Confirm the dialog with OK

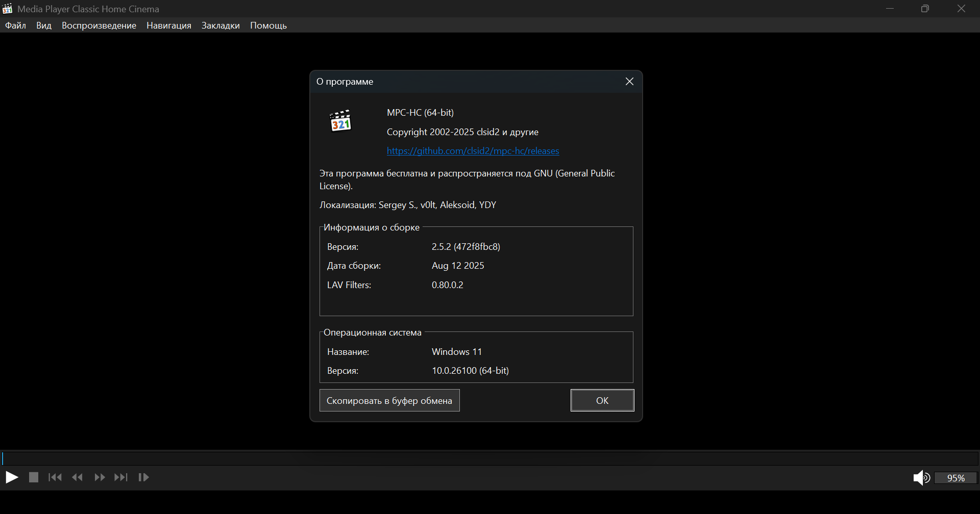click(602, 400)
